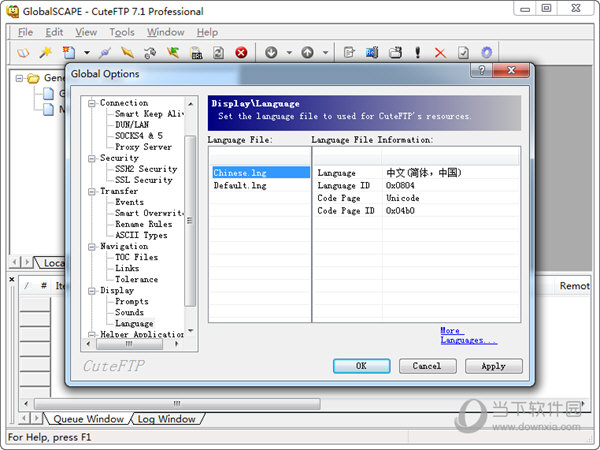Click the Quick Connect plug icon
The height and width of the screenshot is (450, 600).
104,52
